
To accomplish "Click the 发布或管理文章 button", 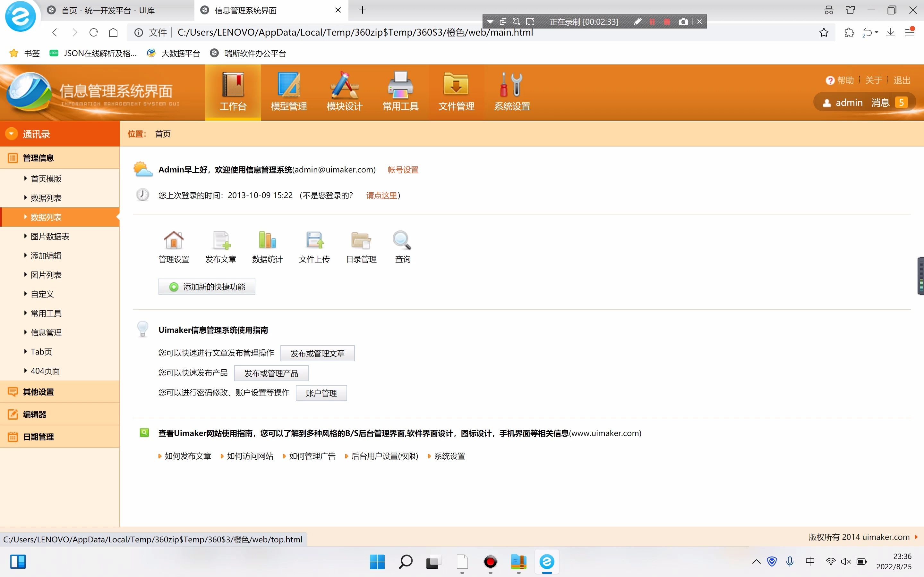I will coord(317,353).
